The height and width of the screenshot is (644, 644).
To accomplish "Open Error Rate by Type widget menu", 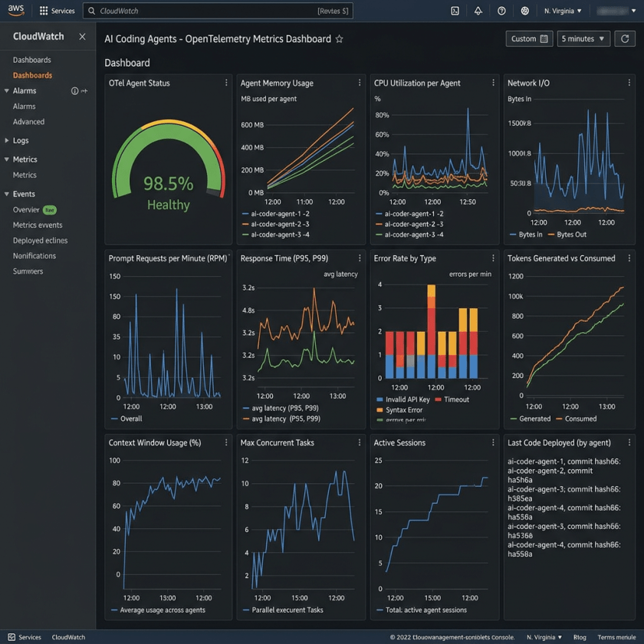I will click(x=493, y=258).
